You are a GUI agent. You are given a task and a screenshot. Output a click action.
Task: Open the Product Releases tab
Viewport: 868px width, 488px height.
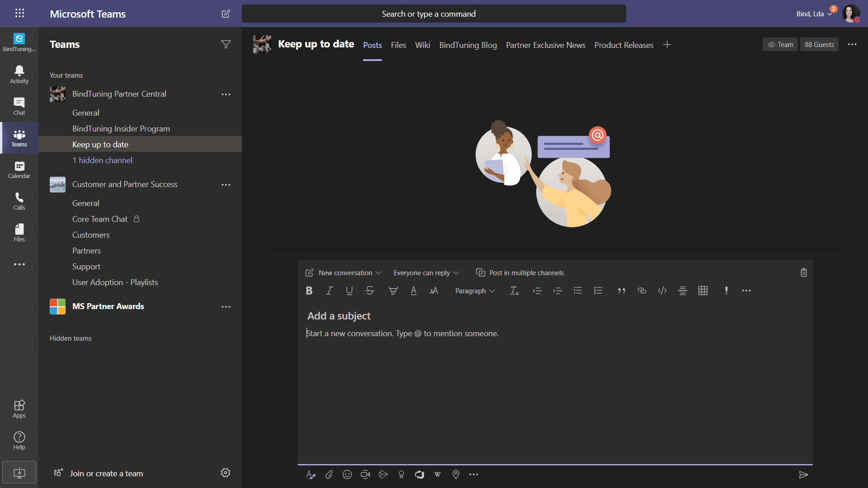623,45
